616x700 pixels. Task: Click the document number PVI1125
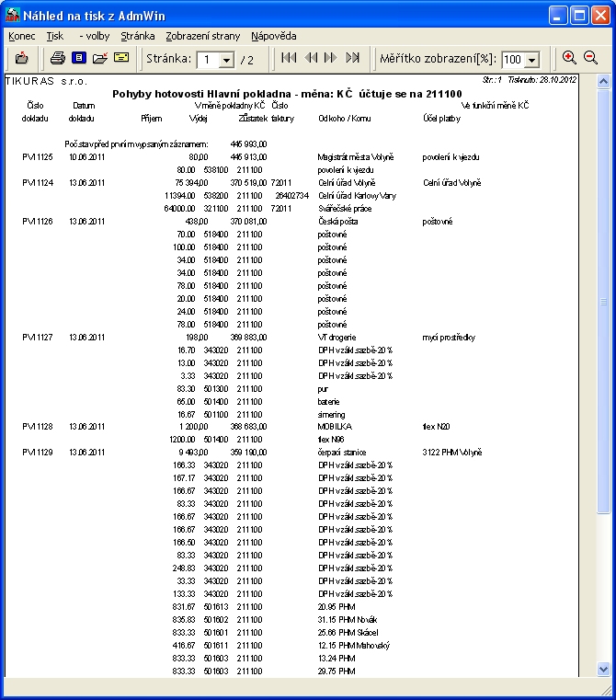pyautogui.click(x=38, y=157)
